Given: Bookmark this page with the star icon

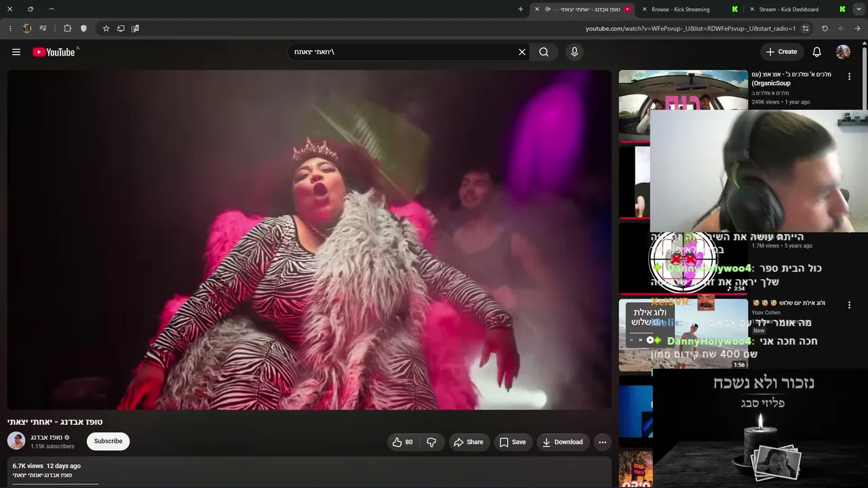Looking at the screenshot, I should [x=106, y=28].
